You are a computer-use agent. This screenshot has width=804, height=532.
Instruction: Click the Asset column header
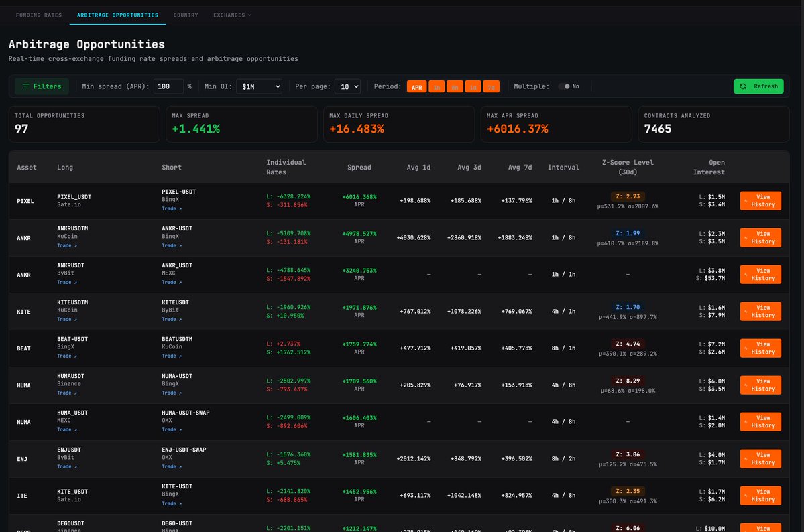click(x=27, y=168)
